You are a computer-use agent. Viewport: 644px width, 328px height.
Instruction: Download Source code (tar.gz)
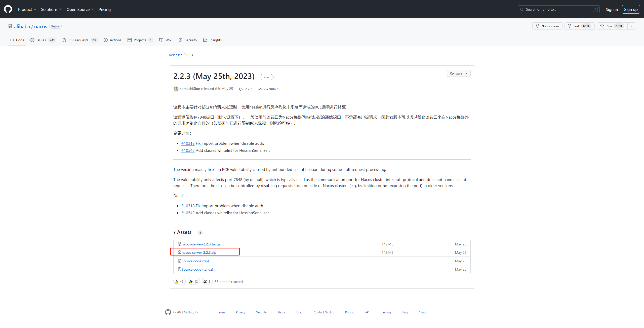pos(197,269)
